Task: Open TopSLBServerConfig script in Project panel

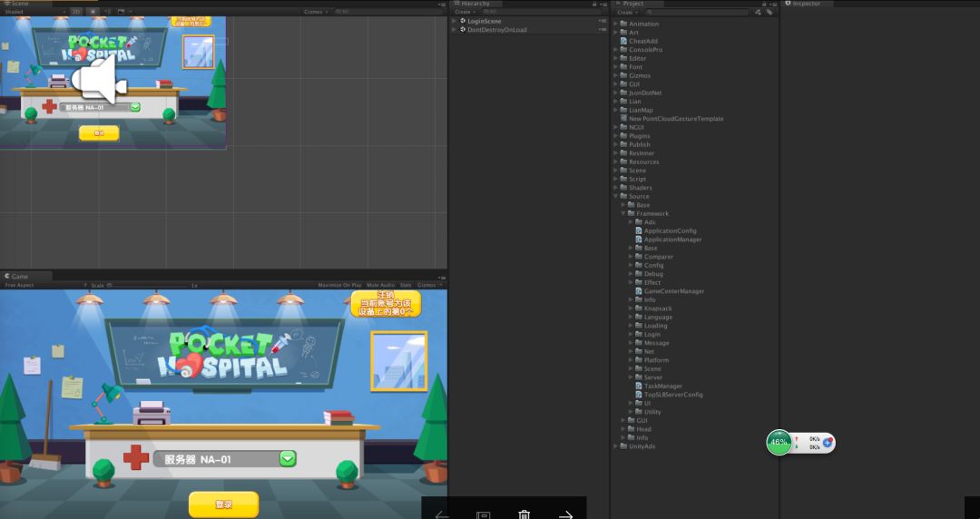Action: (672, 395)
